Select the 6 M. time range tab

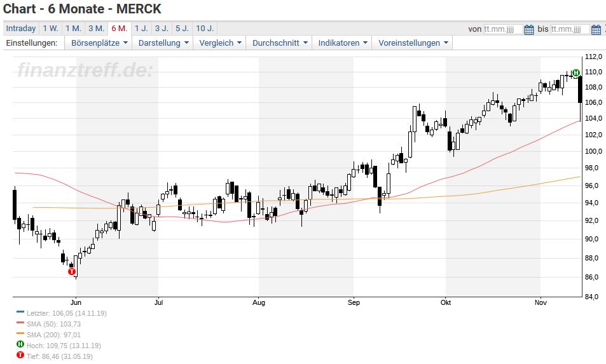(120, 28)
